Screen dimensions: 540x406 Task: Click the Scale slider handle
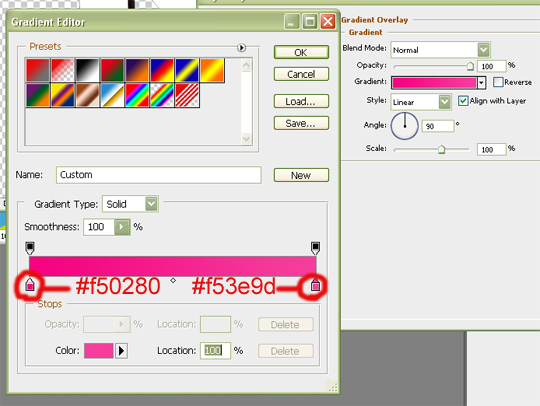(x=441, y=149)
